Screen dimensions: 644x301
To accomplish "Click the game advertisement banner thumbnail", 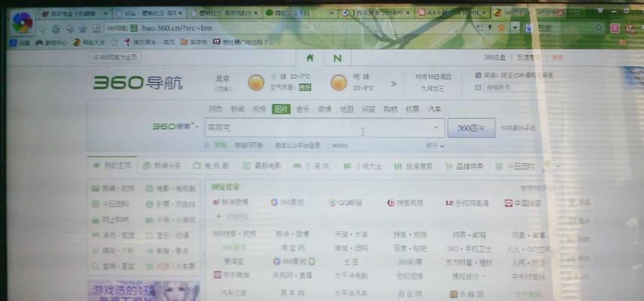I will pyautogui.click(x=144, y=290).
